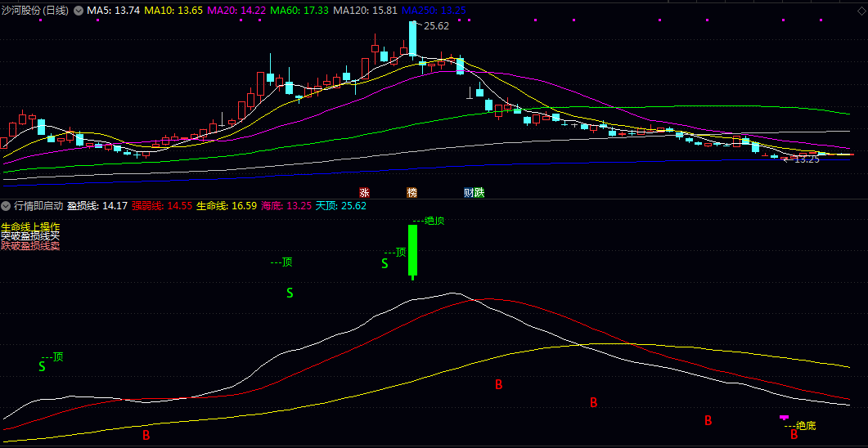Viewport: 868px width, 448px height.
Task: Click the blue 财 financial report icon
Action: pos(469,193)
